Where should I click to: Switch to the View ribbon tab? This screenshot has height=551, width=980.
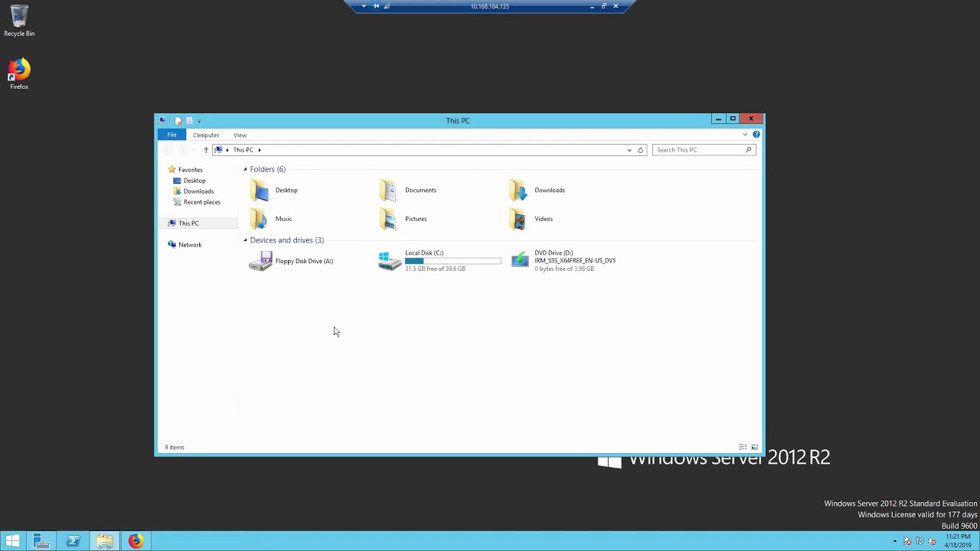[x=240, y=135]
